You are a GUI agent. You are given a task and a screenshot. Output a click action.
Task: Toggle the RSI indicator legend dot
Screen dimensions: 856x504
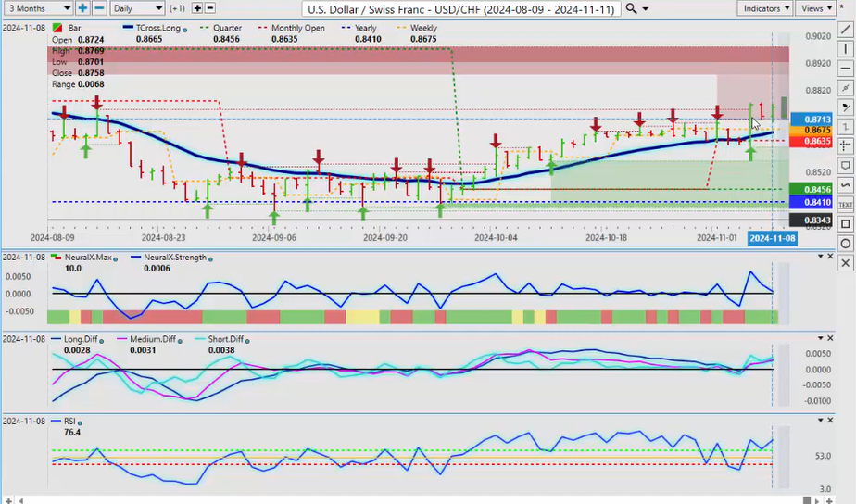pyautogui.click(x=77, y=422)
